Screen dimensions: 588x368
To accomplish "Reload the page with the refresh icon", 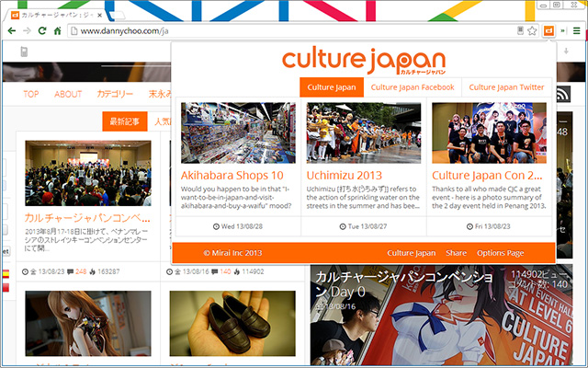I will click(42, 30).
